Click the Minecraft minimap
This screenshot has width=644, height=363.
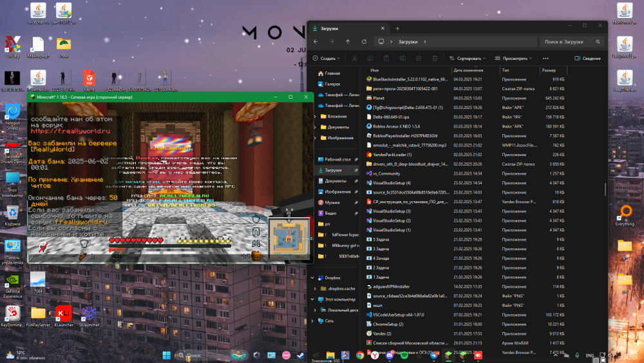pyautogui.click(x=289, y=238)
